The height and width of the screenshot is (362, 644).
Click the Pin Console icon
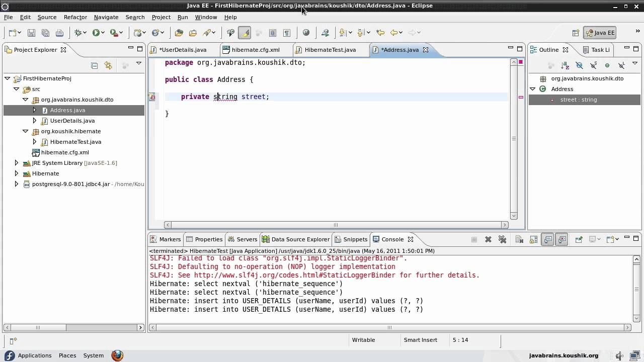(x=579, y=240)
